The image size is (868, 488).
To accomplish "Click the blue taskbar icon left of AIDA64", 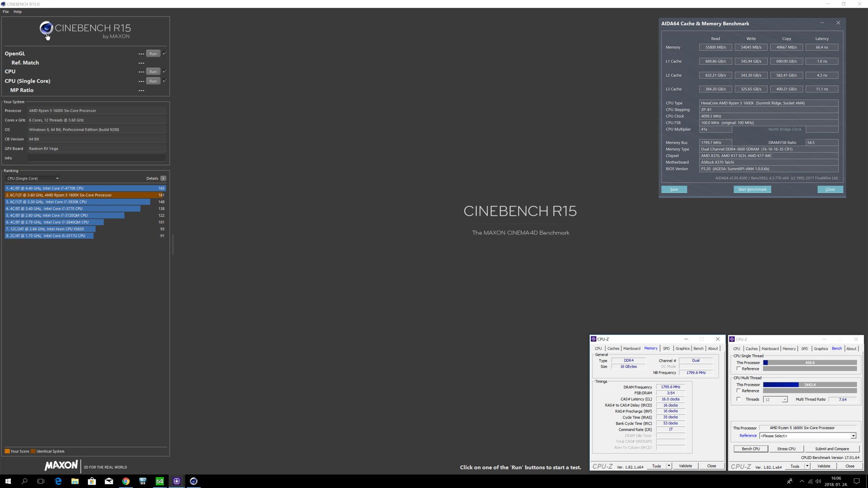I will click(x=143, y=481).
